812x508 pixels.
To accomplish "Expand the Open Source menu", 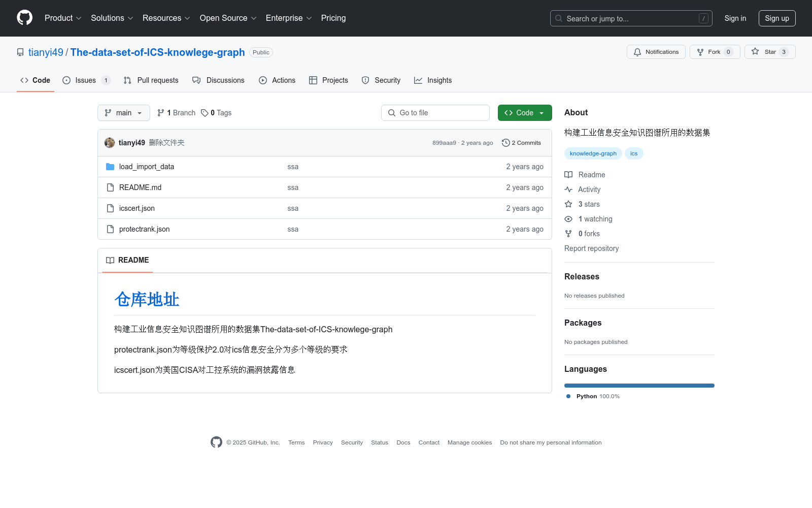I will click(228, 18).
